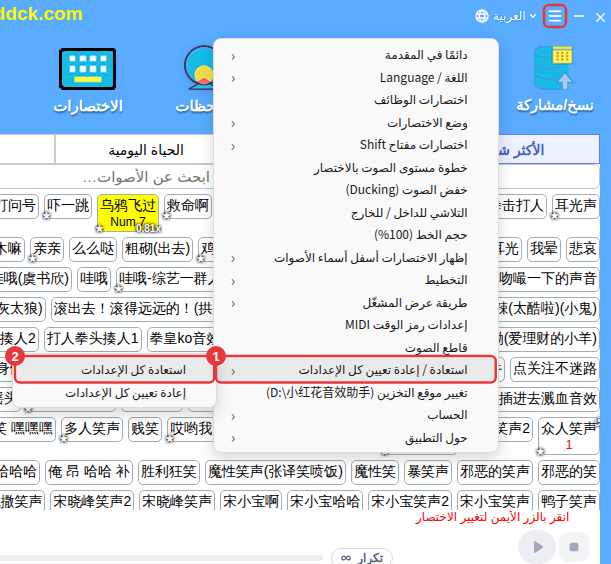
Task: Play the 宋小宝笑声2 sound button
Action: (x=410, y=502)
